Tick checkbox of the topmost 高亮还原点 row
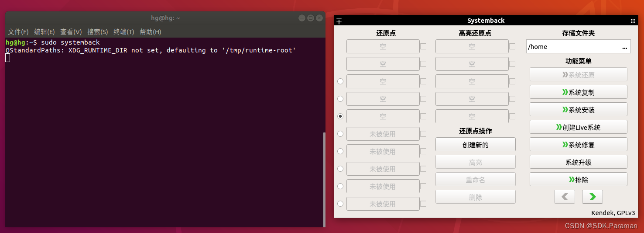This screenshot has width=644, height=233. coord(512,46)
